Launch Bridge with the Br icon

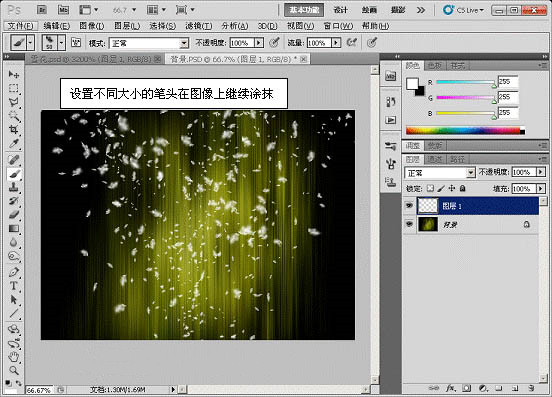tap(42, 10)
